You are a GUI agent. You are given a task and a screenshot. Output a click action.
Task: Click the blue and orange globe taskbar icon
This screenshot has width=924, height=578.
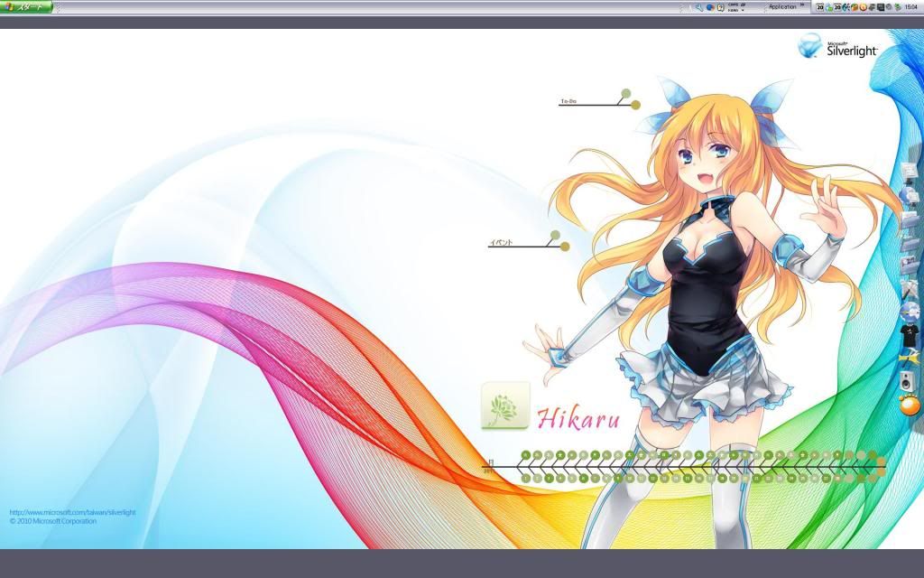[x=710, y=7]
